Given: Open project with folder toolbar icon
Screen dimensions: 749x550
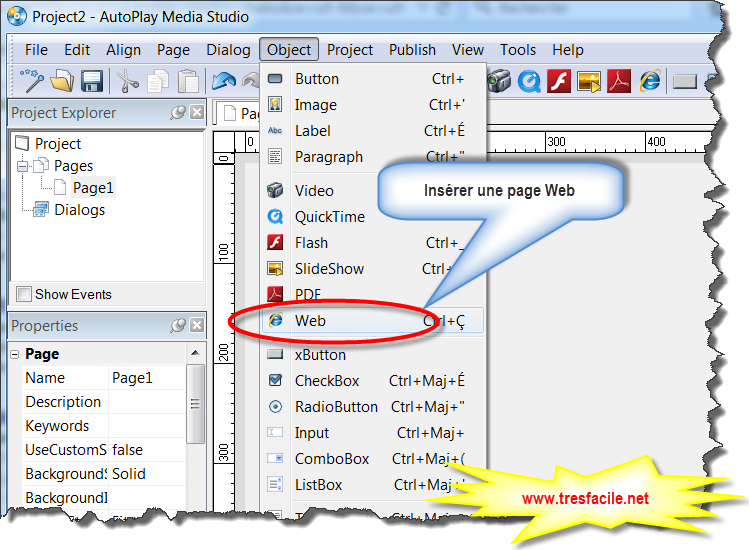Looking at the screenshot, I should pyautogui.click(x=62, y=81).
